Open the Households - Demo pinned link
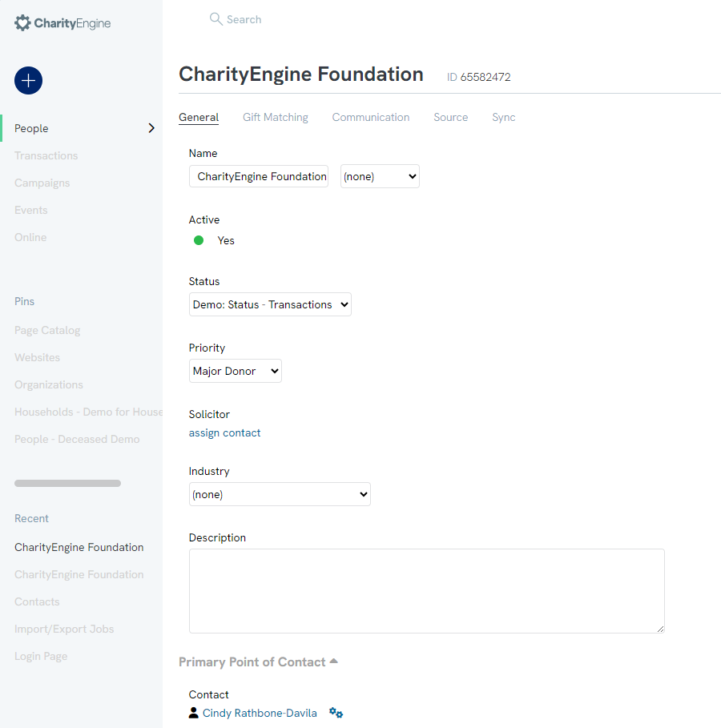 (x=89, y=412)
